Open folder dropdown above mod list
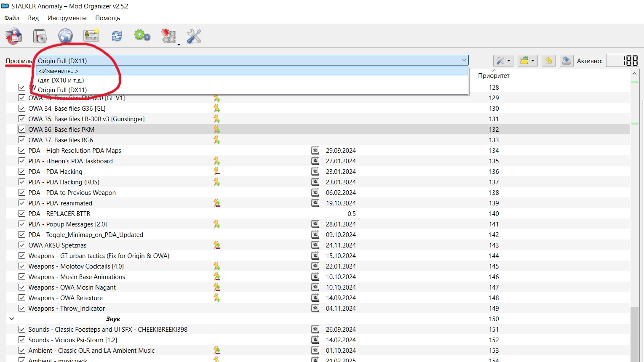The height and width of the screenshot is (362, 644). 527,61
